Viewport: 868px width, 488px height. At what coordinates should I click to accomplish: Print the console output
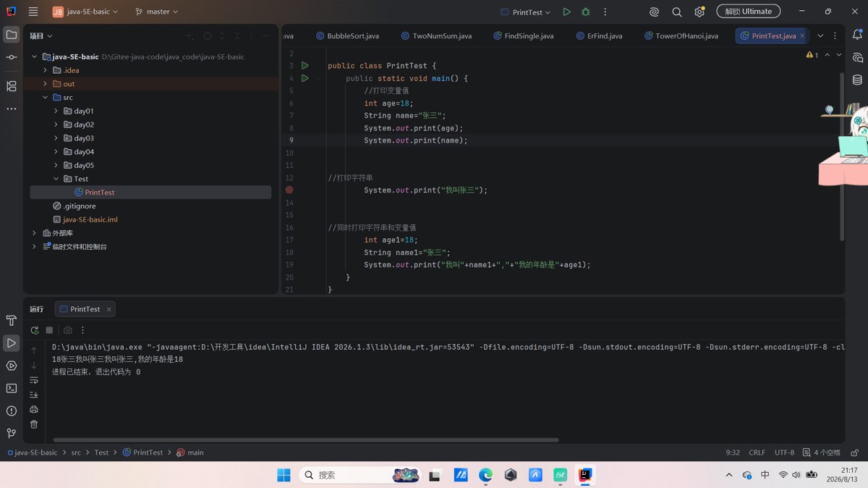coord(34,409)
